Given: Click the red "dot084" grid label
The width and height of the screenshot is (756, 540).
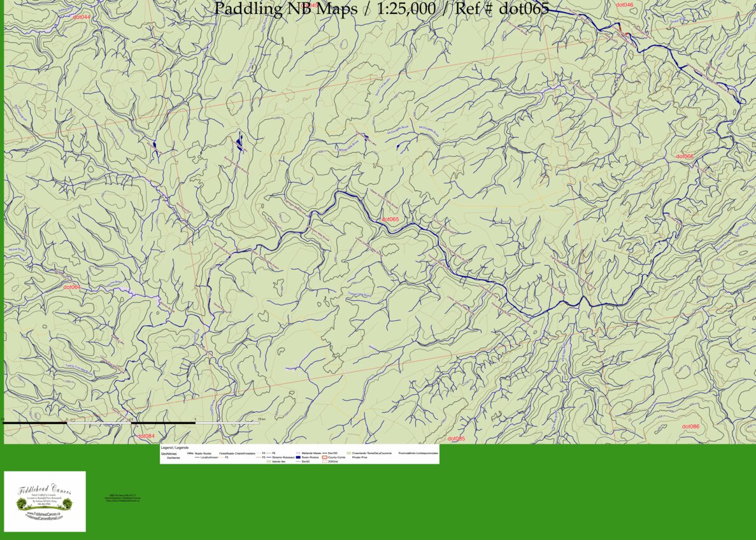Looking at the screenshot, I should pos(146,436).
